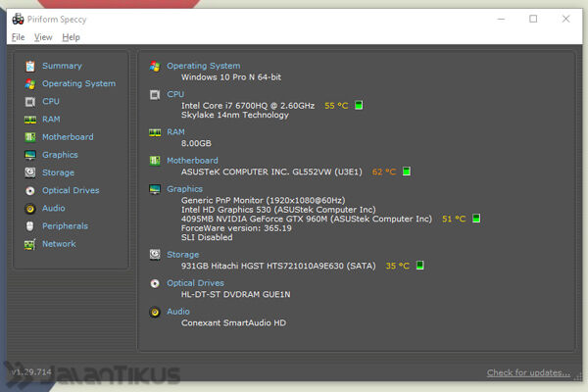Click the 62 °C motherboard temperature value

point(384,171)
